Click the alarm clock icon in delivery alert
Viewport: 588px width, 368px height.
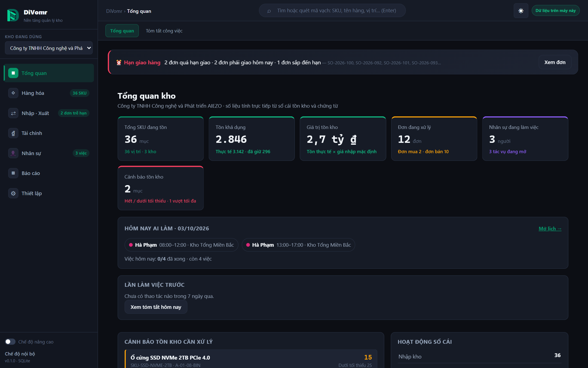pyautogui.click(x=119, y=62)
